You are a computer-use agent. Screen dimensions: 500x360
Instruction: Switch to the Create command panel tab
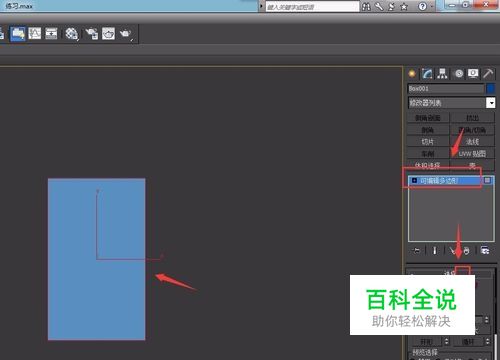(412, 73)
